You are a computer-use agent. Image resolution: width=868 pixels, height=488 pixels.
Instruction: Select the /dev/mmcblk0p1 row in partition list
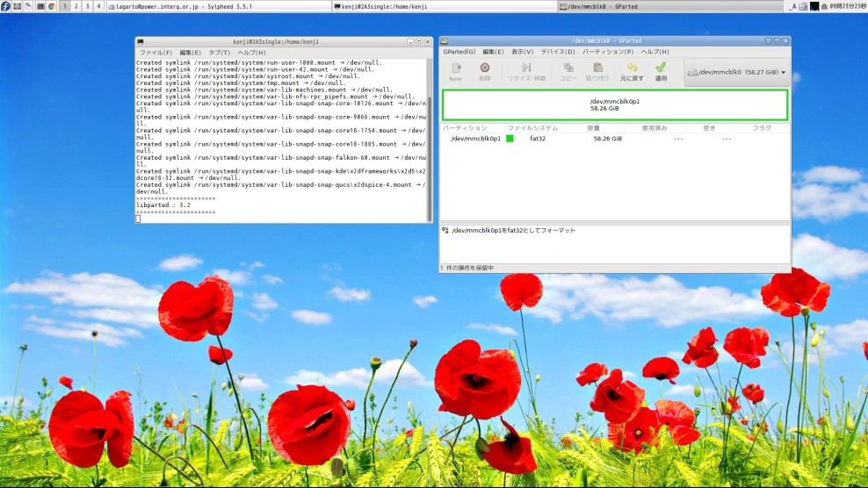tap(476, 139)
